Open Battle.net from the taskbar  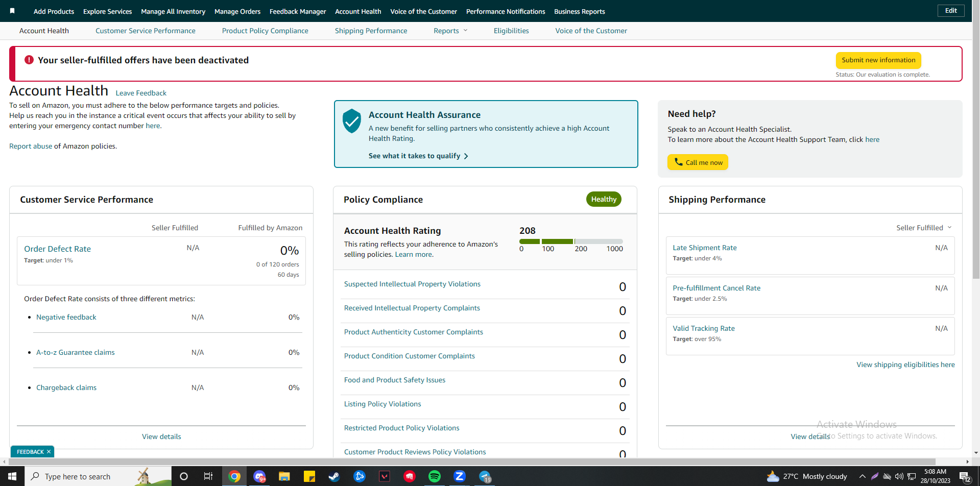pyautogui.click(x=360, y=476)
